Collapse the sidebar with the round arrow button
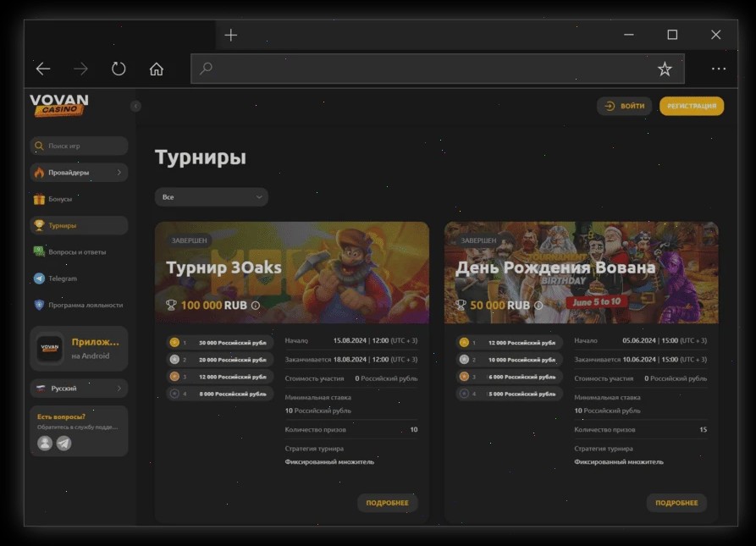Viewport: 756px width, 546px height. (135, 106)
